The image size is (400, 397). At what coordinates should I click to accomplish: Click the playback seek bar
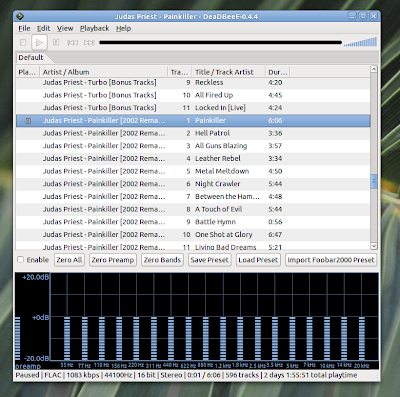pos(220,42)
